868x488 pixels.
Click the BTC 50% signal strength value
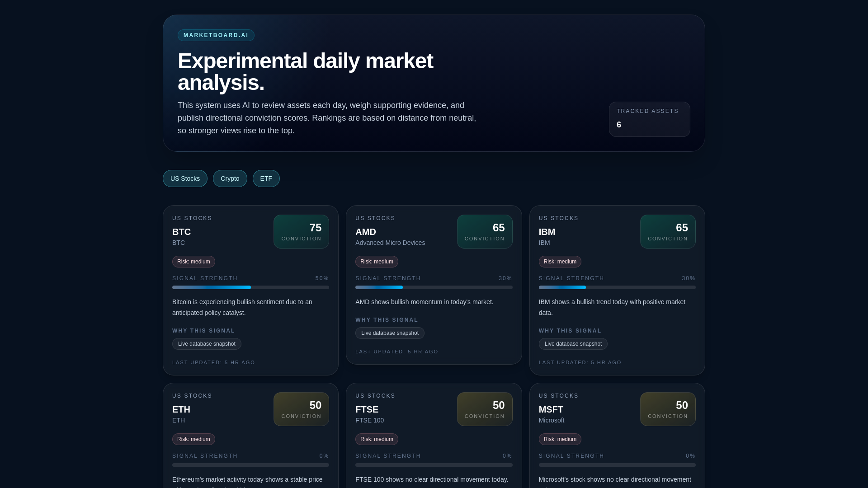[x=322, y=278]
